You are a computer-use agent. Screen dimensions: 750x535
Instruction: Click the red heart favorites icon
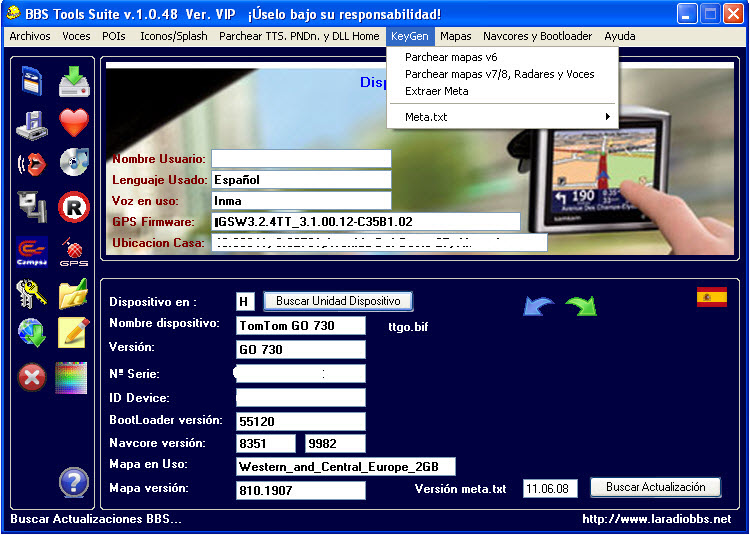tap(74, 123)
